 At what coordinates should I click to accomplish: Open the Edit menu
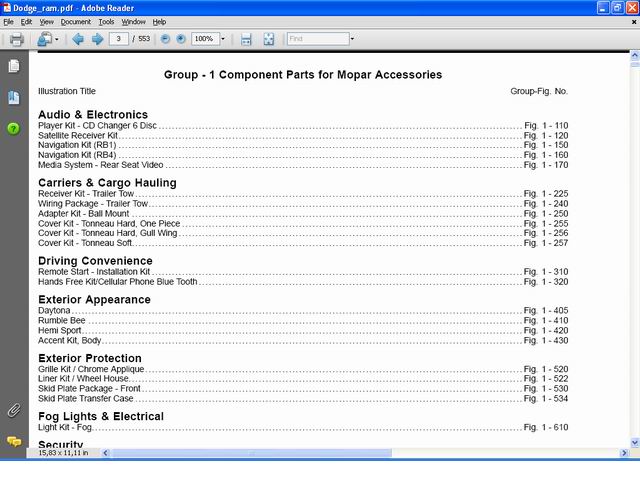click(27, 22)
